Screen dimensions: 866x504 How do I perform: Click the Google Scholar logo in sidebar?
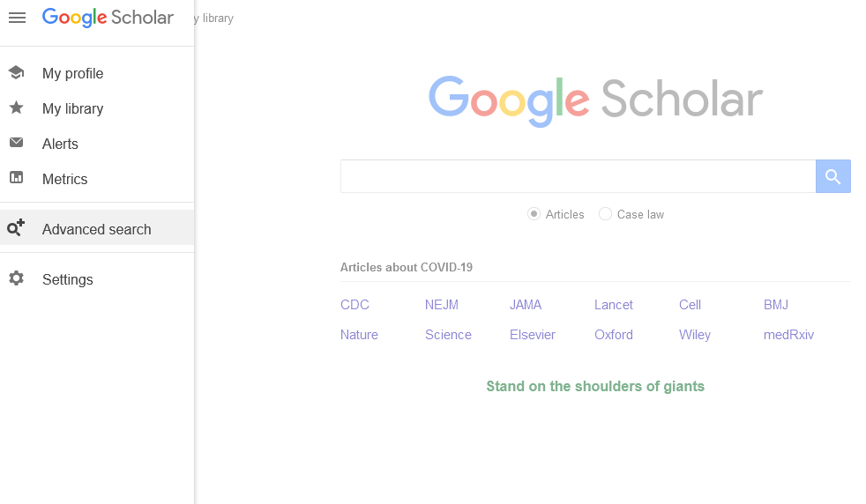(108, 18)
